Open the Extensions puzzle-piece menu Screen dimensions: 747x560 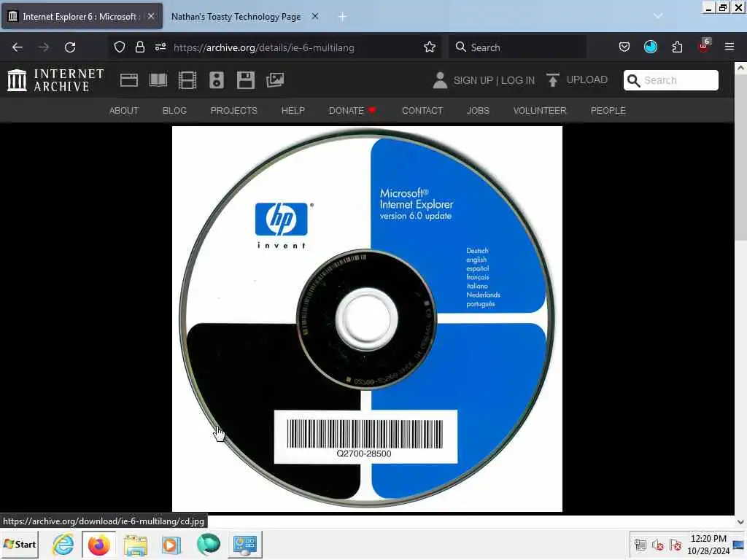pyautogui.click(x=677, y=47)
